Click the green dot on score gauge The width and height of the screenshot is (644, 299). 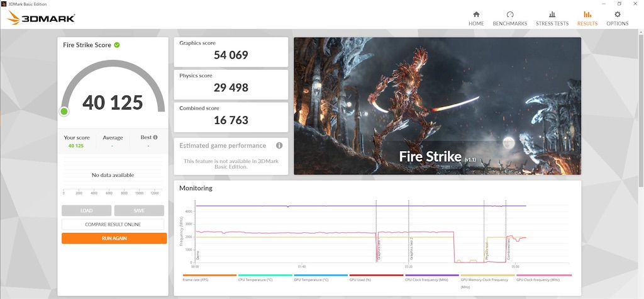click(64, 111)
